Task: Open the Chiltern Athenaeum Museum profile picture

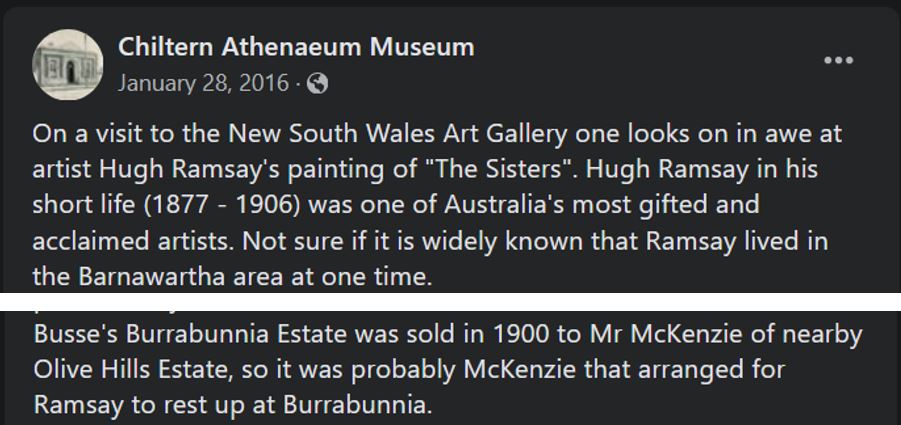Action: tap(68, 64)
